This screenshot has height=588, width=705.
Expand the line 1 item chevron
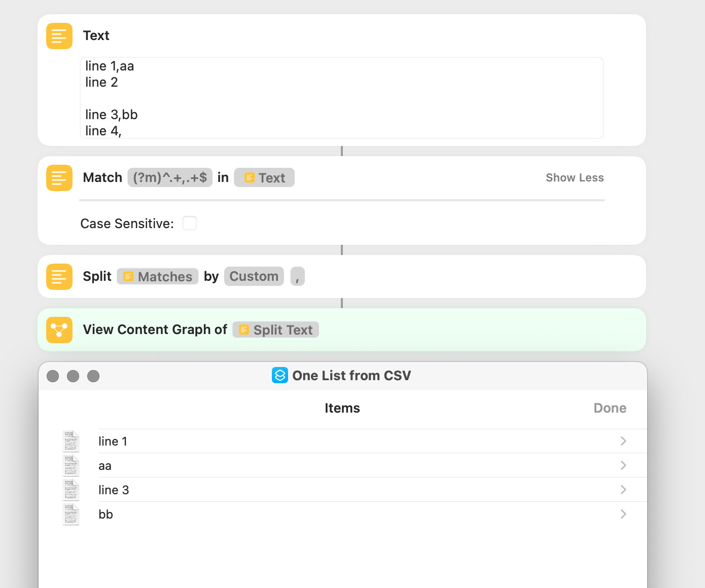click(x=623, y=441)
